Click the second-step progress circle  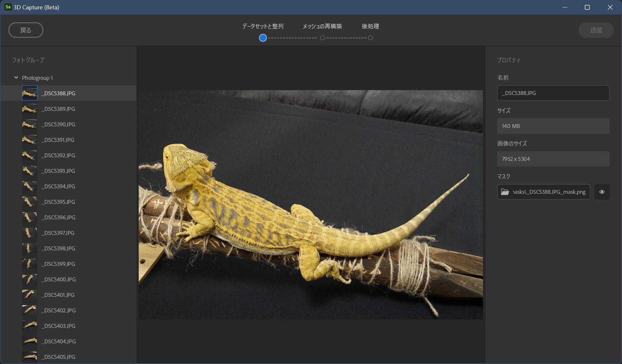point(322,38)
